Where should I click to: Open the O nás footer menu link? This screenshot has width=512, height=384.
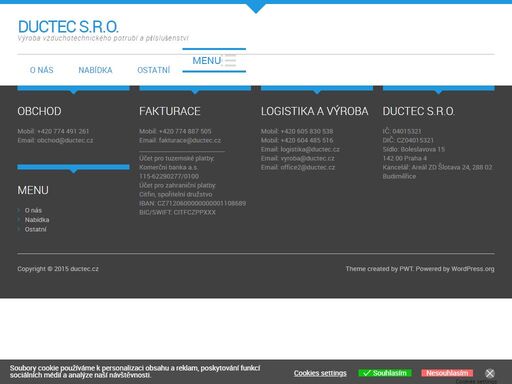click(x=33, y=210)
